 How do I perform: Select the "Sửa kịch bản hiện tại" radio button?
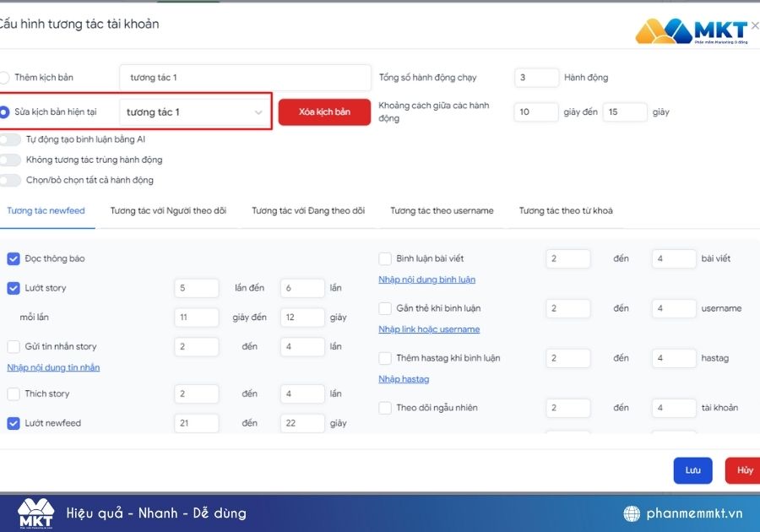tap(4, 112)
